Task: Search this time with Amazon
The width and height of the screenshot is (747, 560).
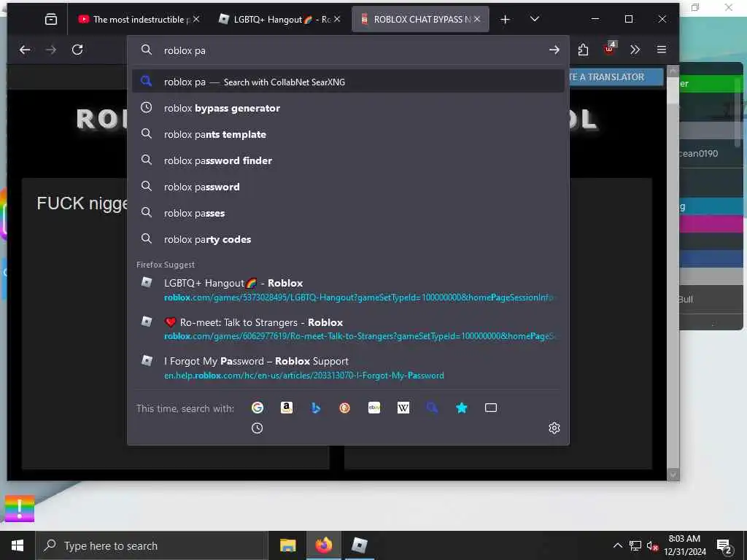Action: pyautogui.click(x=286, y=408)
